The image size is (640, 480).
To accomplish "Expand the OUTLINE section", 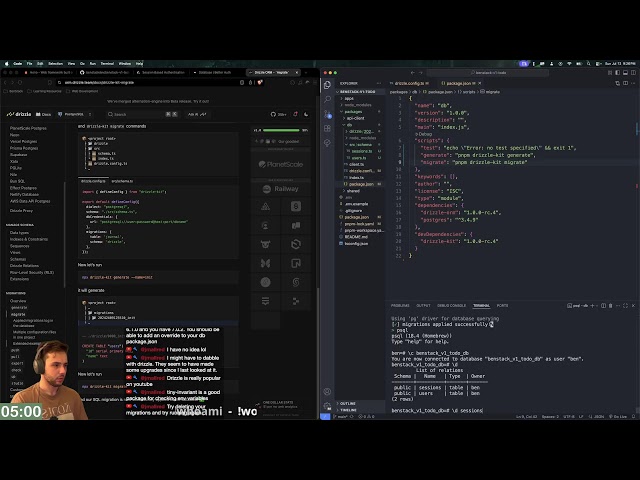I will (x=359, y=403).
